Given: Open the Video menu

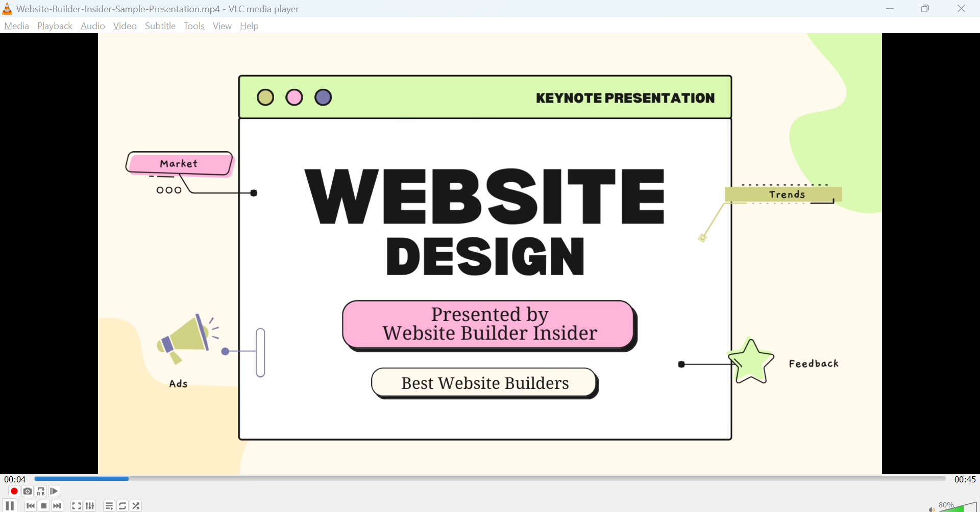Looking at the screenshot, I should coord(125,26).
